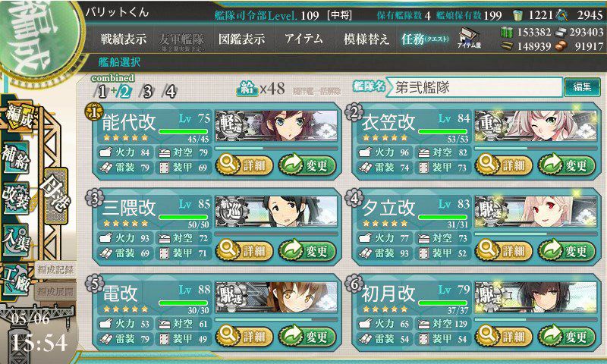Image resolution: width=607 pixels, height=364 pixels.
Task: Click 変更 change button for 夕立改
Action: pos(567,251)
